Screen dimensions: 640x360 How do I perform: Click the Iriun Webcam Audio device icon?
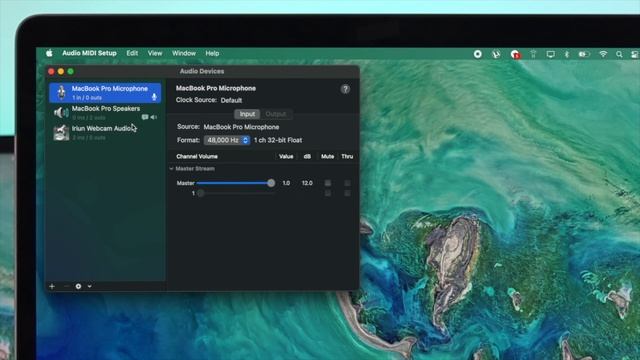61,133
